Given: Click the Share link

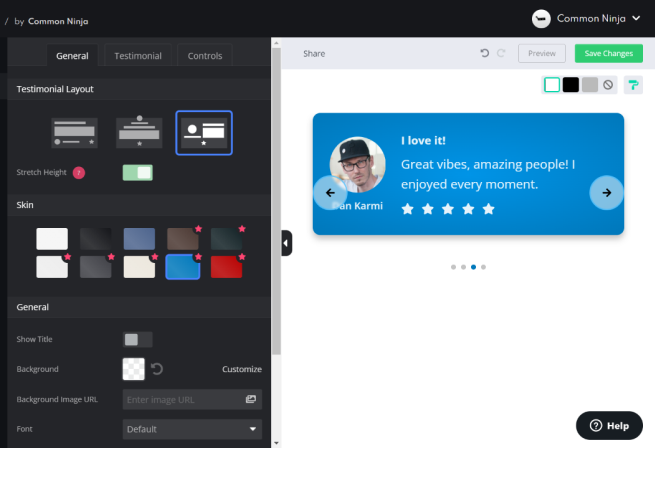Looking at the screenshot, I should (314, 53).
